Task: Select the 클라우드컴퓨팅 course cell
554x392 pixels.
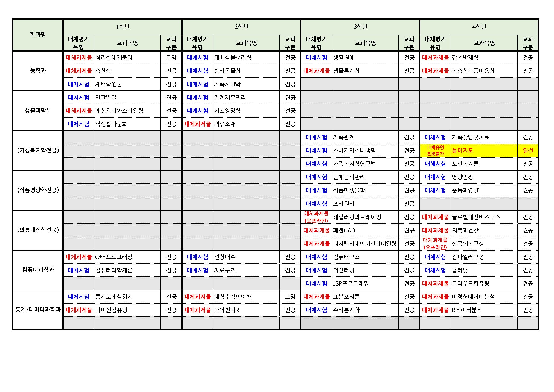Action: tap(484, 283)
